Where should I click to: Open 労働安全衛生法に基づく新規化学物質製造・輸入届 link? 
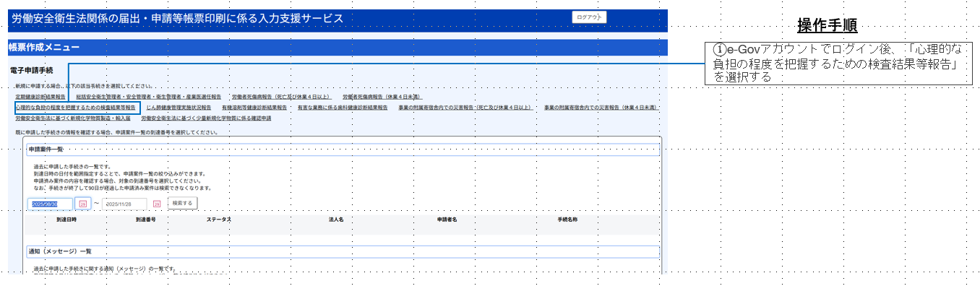coord(73,118)
